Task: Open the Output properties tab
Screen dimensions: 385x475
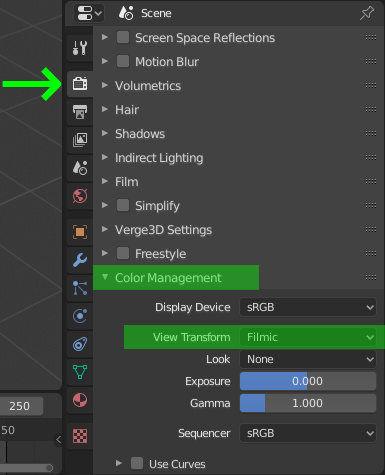Action: (x=80, y=112)
